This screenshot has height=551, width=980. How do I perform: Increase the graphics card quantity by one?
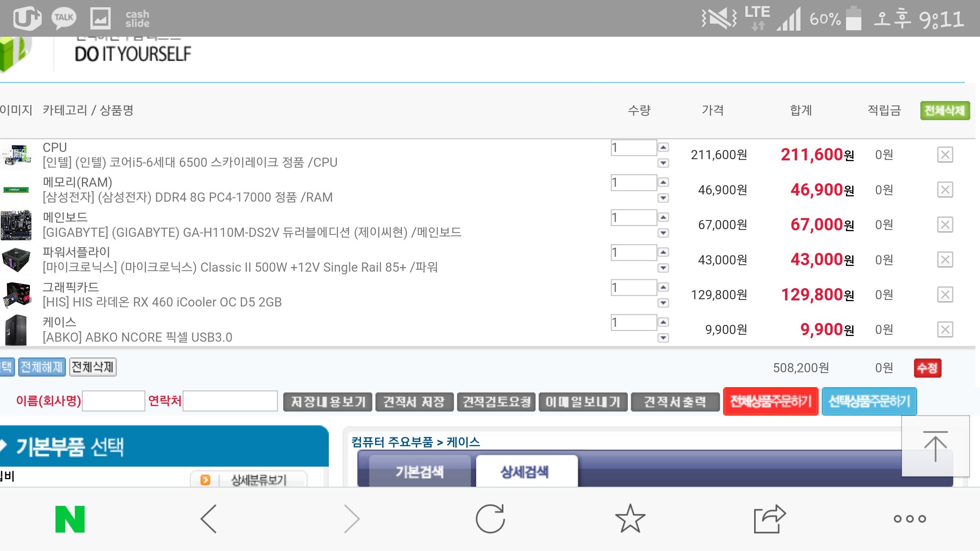[x=663, y=287]
